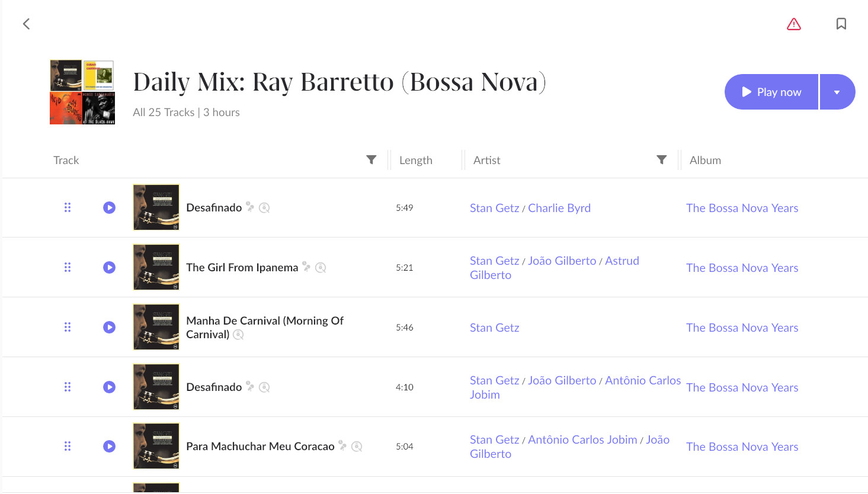868x494 pixels.
Task: Select track title Manha De Carnival (Morning Of Carnival)
Action: [x=265, y=328]
